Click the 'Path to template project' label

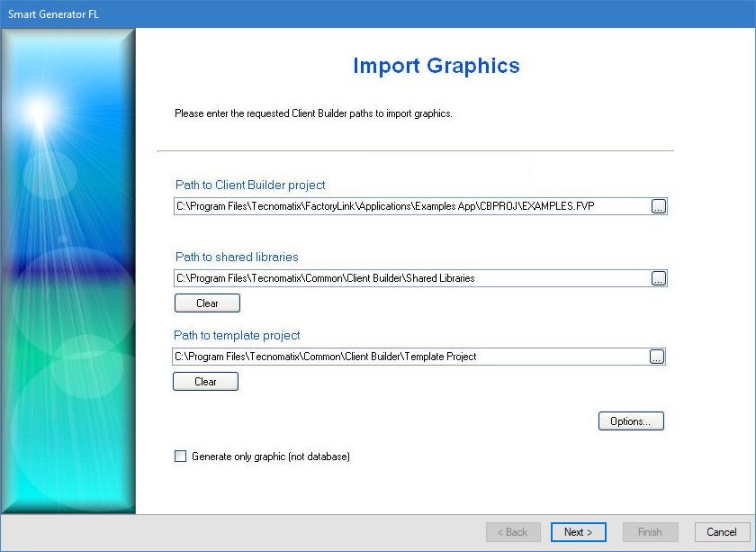(237, 335)
